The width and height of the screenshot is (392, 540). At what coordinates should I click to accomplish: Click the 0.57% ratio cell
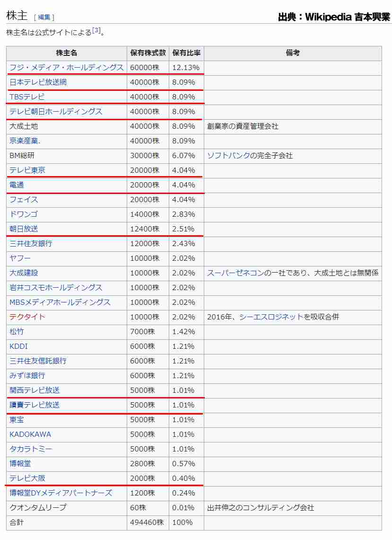(186, 463)
